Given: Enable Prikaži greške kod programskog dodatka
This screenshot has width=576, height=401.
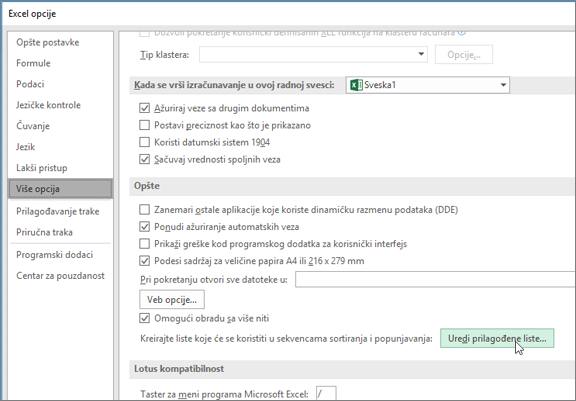Looking at the screenshot, I should 144,244.
